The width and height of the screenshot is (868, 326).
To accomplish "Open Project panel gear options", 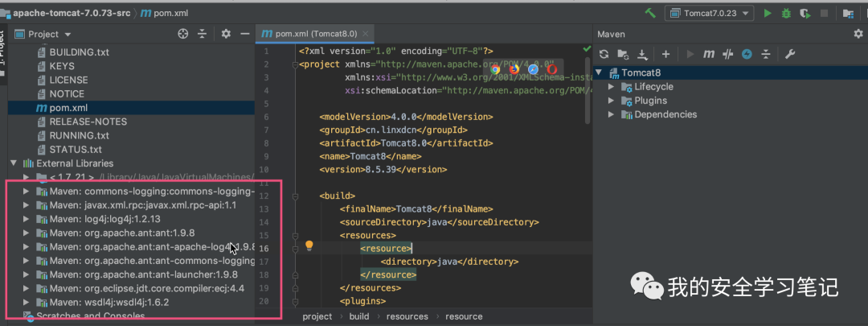I will click(226, 34).
